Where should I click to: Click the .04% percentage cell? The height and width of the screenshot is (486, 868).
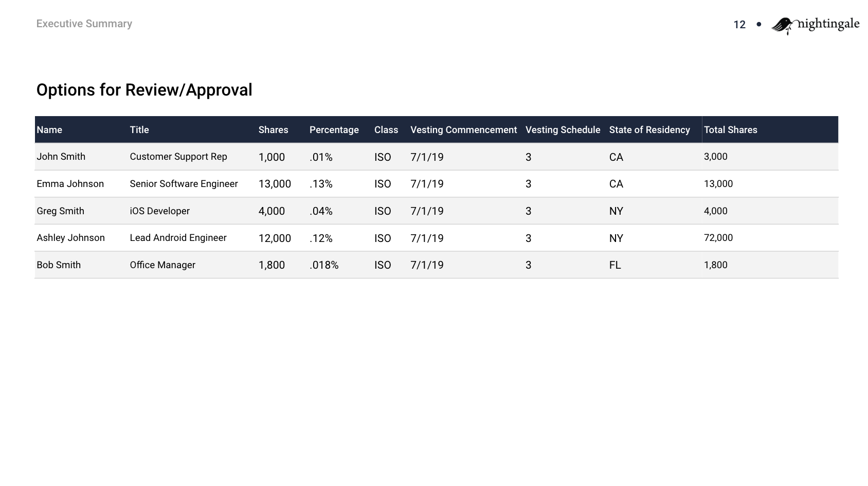321,211
